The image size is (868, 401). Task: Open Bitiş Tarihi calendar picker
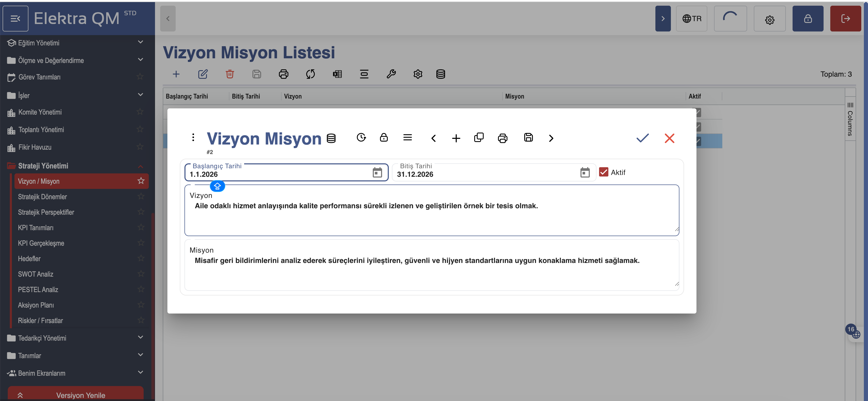(585, 172)
